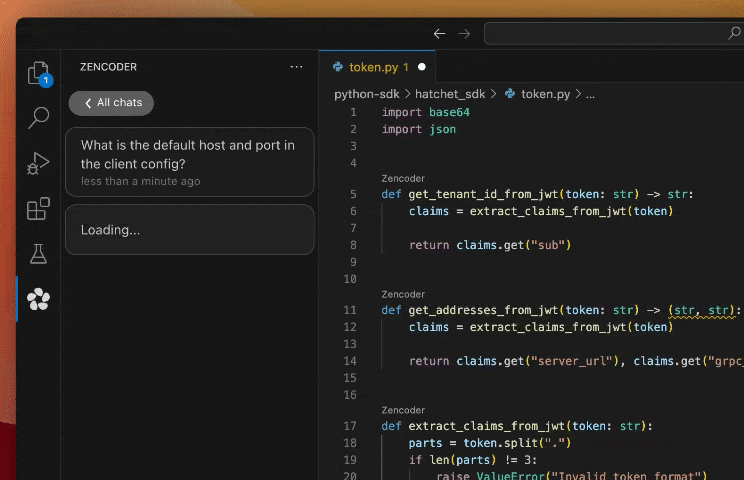This screenshot has width=744, height=480.
Task: Click the unsaved dot on token.py tab
Action: pos(421,67)
